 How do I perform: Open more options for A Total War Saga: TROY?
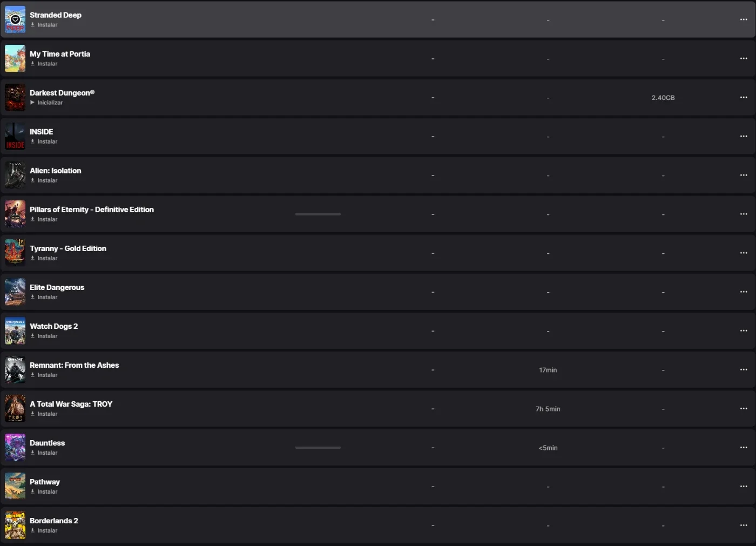point(744,408)
